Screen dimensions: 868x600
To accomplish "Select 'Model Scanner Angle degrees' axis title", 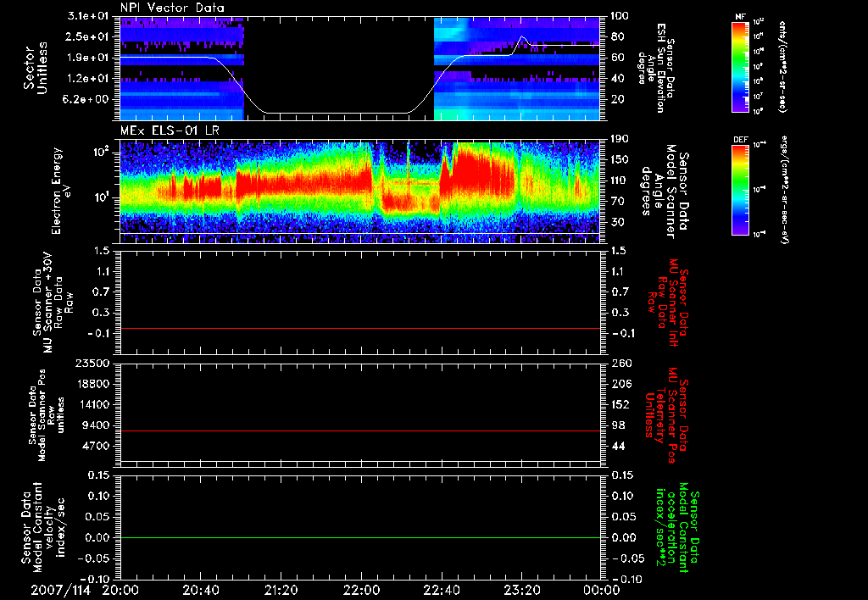I will coord(665,192).
